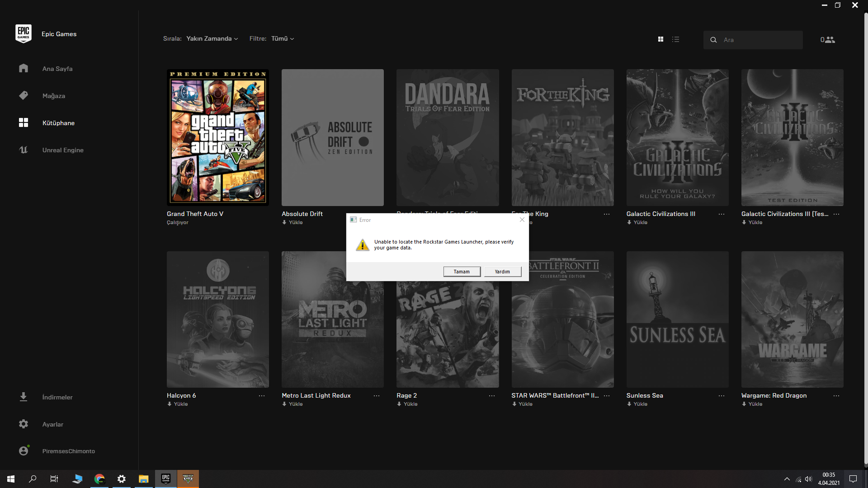Select Kütüphane in the sidebar

pyautogui.click(x=58, y=123)
